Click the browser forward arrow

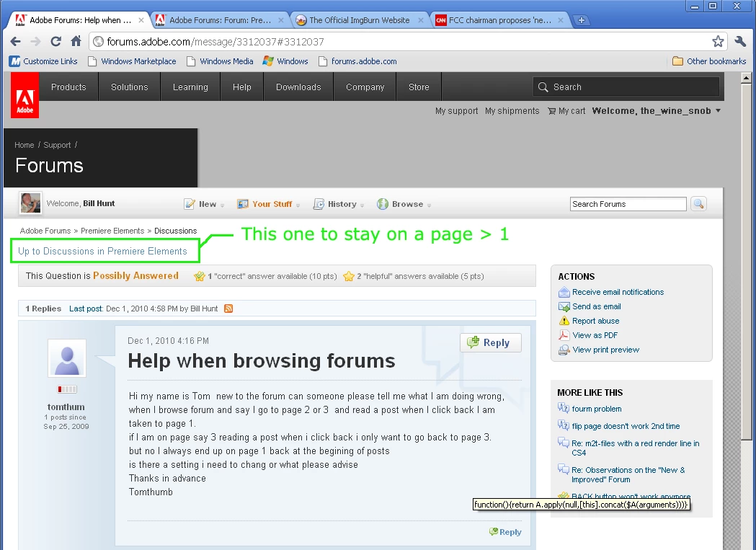(36, 42)
